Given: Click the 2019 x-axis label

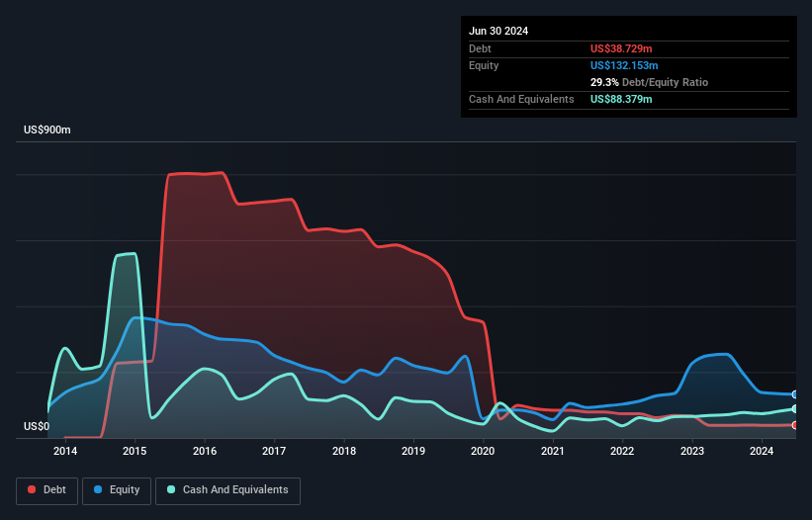Looking at the screenshot, I should pyautogui.click(x=413, y=451).
